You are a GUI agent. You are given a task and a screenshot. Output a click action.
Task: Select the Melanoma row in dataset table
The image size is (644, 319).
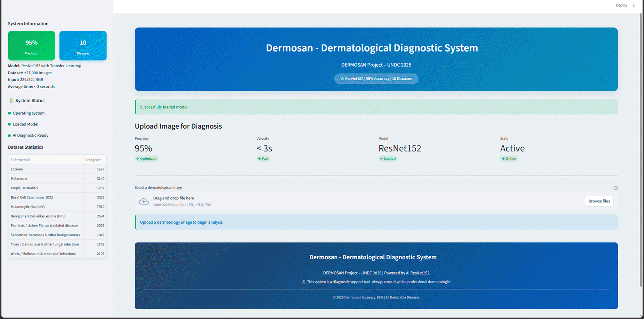coord(46,178)
